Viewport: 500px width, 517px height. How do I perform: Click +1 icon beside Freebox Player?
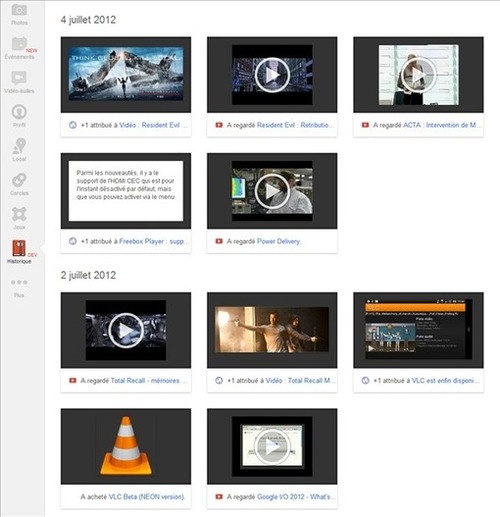pos(73,241)
